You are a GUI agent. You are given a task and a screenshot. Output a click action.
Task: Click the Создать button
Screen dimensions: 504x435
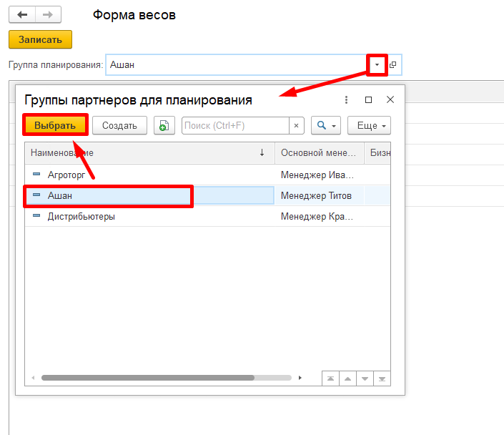point(119,125)
